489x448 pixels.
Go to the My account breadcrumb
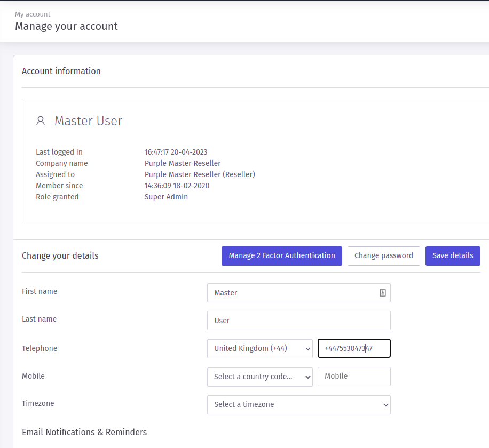coord(33,14)
